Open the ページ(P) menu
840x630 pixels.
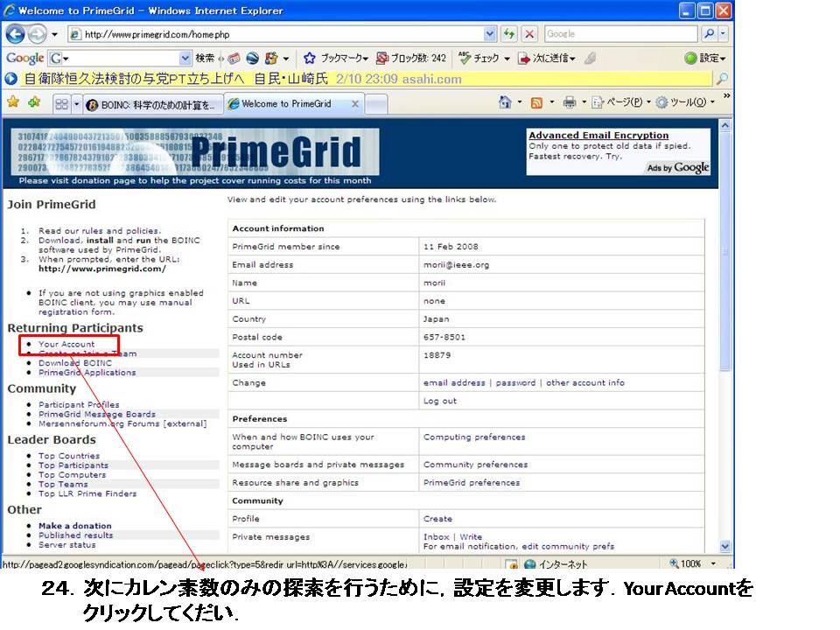[621, 101]
